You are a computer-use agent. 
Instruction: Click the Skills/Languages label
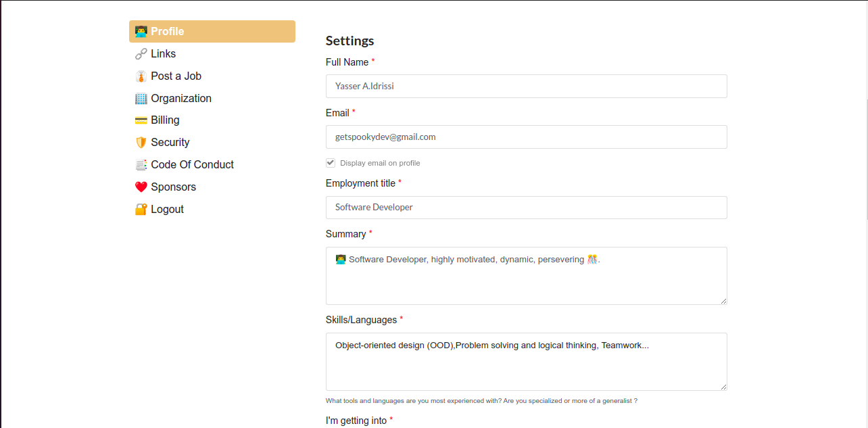click(361, 320)
